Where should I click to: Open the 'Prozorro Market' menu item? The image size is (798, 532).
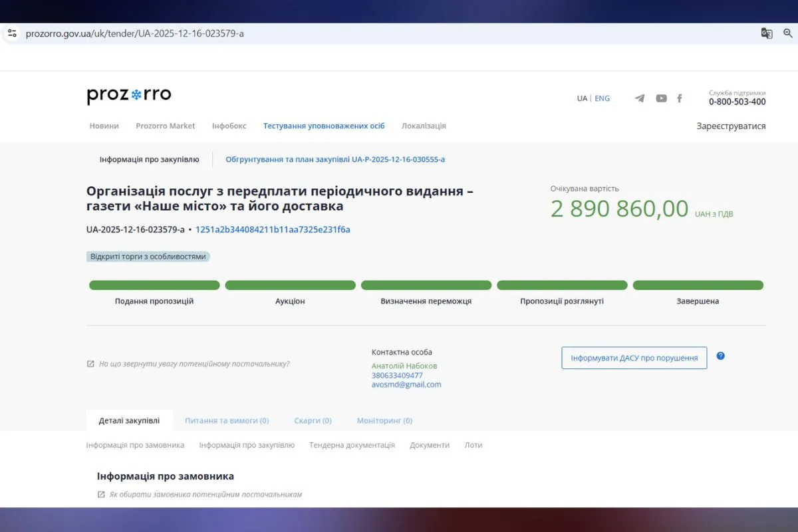pos(166,126)
